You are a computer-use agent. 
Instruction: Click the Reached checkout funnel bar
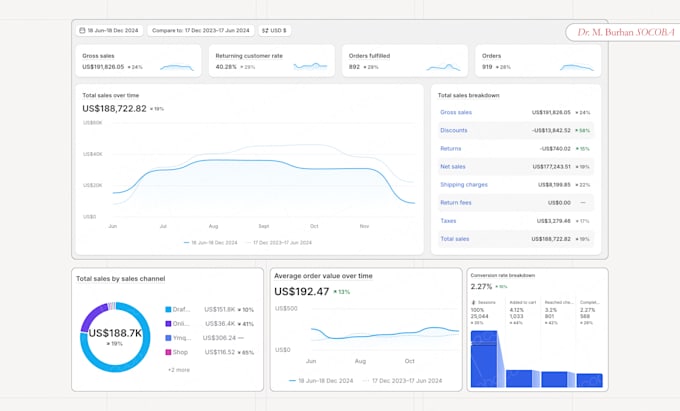tap(554, 379)
